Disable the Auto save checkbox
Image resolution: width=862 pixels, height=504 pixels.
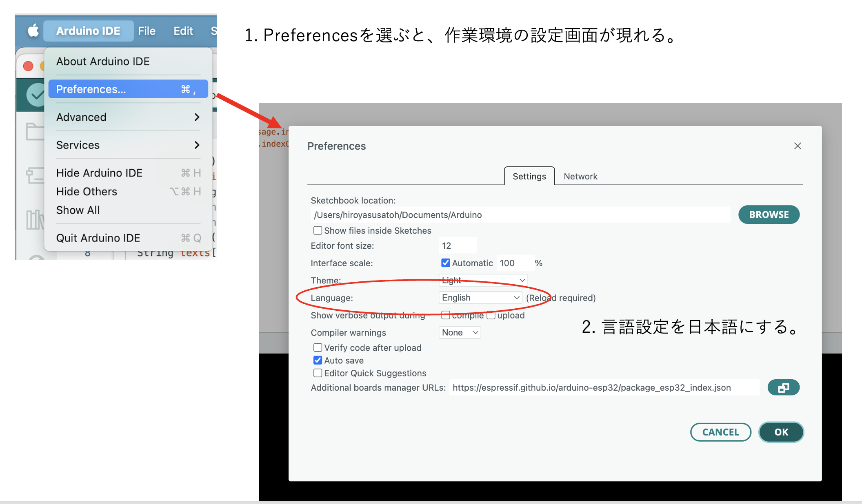(x=318, y=360)
